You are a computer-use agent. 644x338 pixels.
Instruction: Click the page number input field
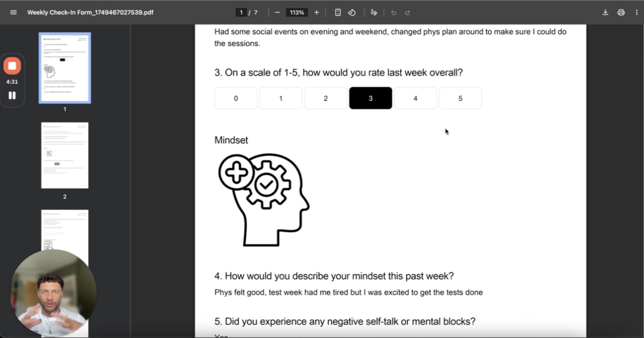pyautogui.click(x=241, y=13)
